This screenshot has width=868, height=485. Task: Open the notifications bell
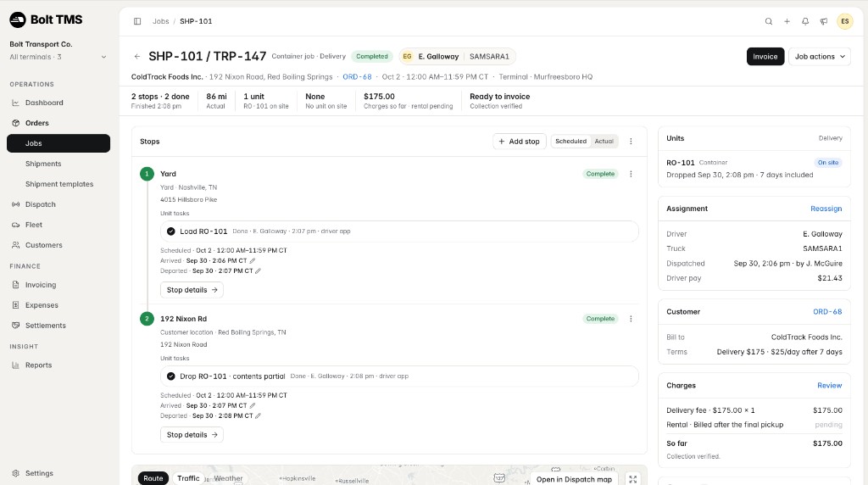point(805,21)
